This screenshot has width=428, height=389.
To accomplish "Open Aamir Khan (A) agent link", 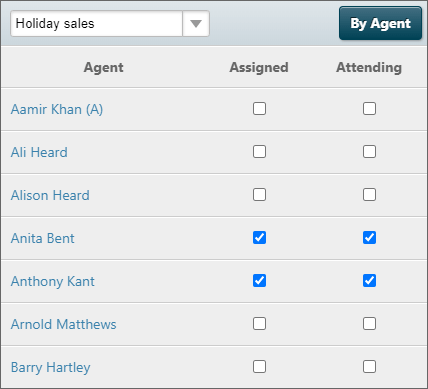I will click(x=57, y=109).
